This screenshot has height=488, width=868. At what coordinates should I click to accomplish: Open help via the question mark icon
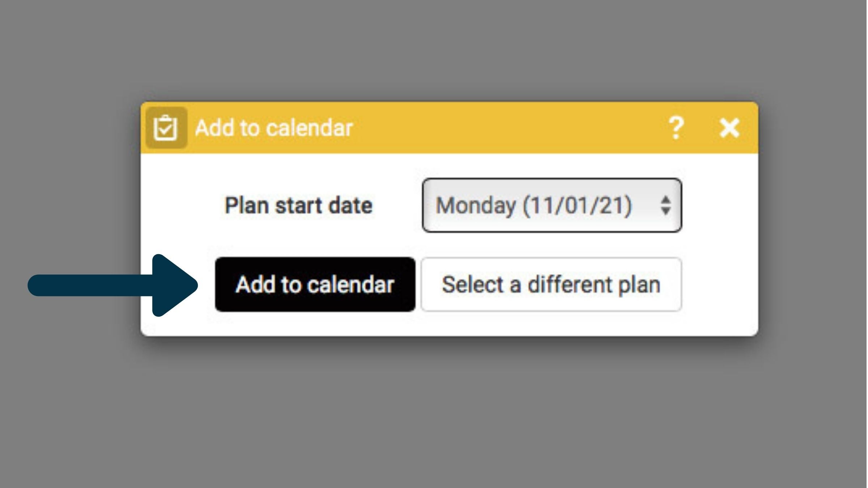[676, 128]
